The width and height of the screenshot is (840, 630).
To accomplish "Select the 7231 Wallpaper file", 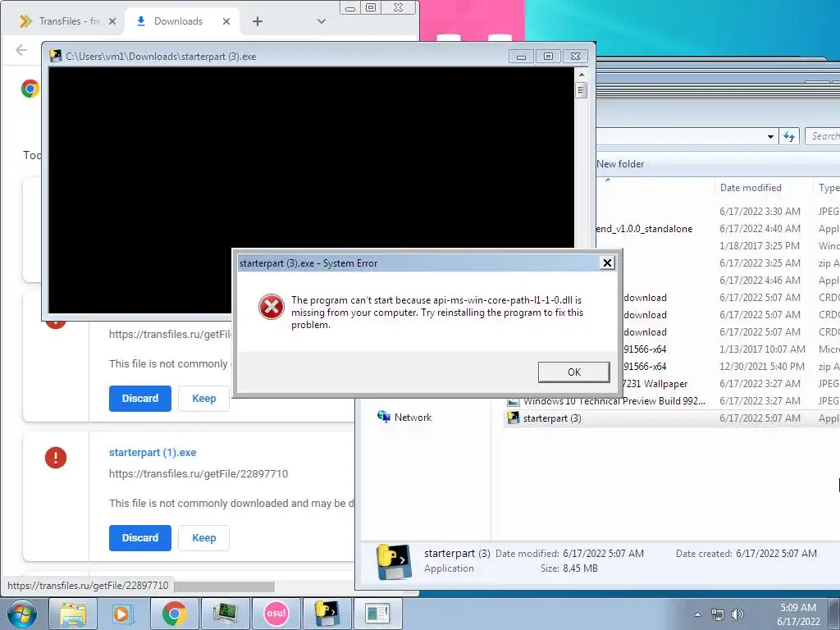I will 655,384.
